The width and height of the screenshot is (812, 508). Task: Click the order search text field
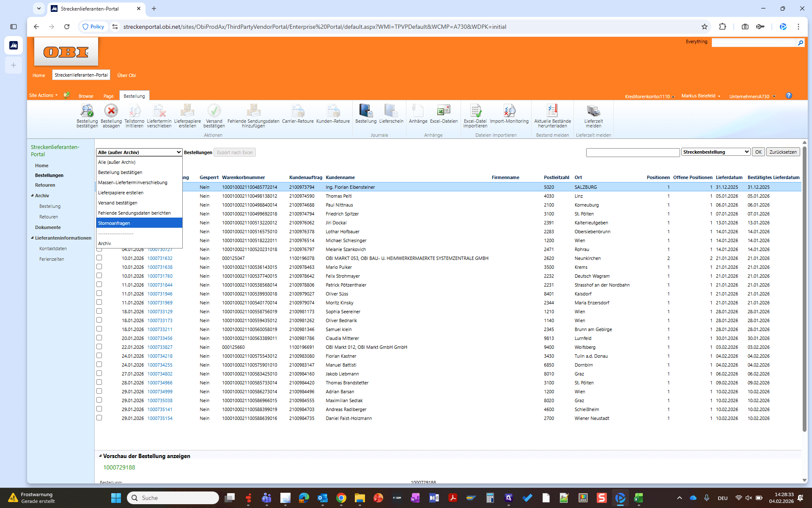tap(633, 152)
